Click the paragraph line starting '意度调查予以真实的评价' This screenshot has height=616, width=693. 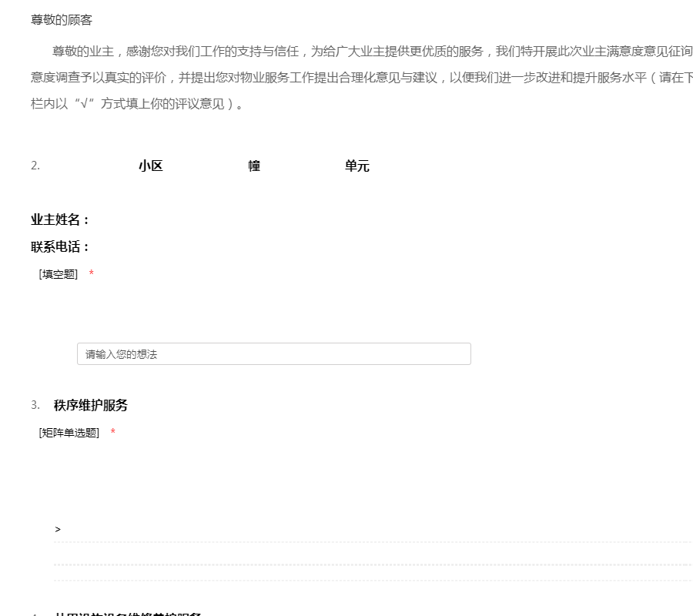click(x=362, y=78)
